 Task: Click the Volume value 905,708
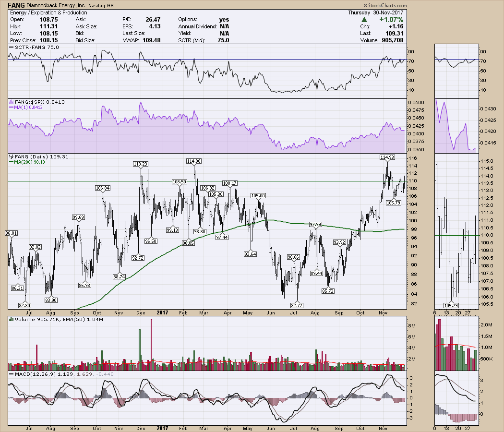coord(393,40)
